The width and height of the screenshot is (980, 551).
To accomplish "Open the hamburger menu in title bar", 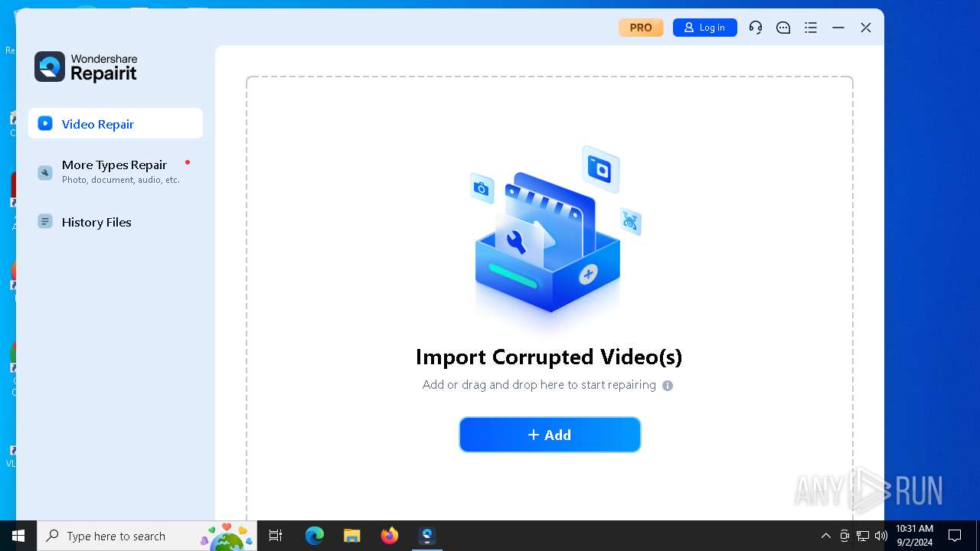I will click(x=811, y=28).
